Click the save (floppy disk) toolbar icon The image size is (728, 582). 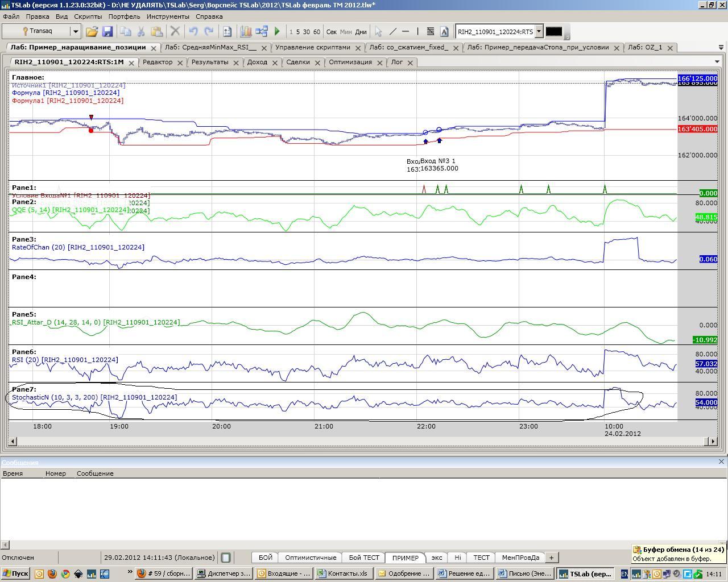(x=109, y=31)
